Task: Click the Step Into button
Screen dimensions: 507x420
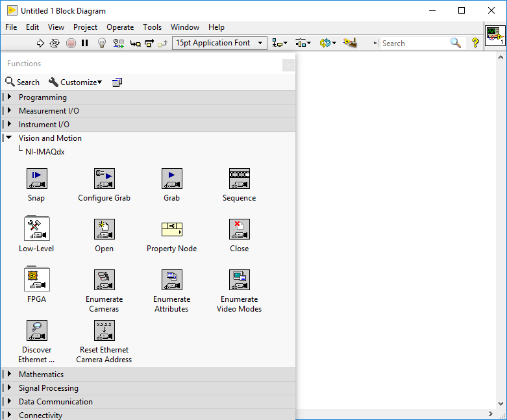Action: point(135,43)
